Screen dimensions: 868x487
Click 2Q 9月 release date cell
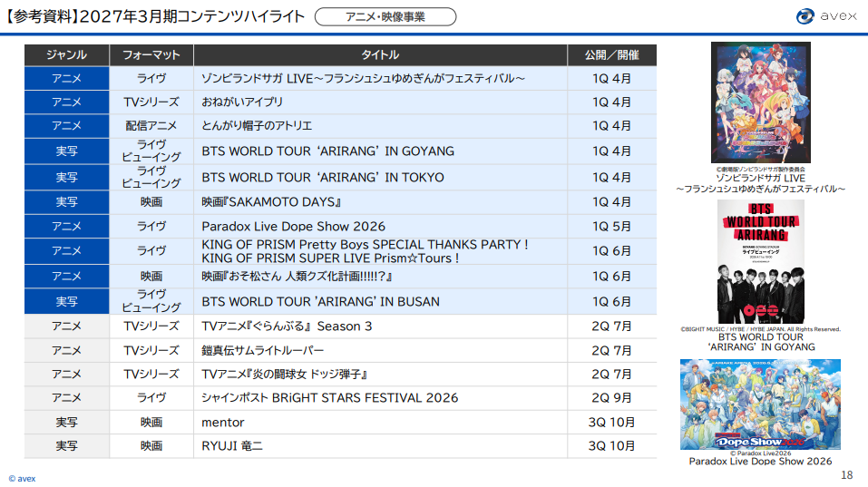[x=611, y=398]
